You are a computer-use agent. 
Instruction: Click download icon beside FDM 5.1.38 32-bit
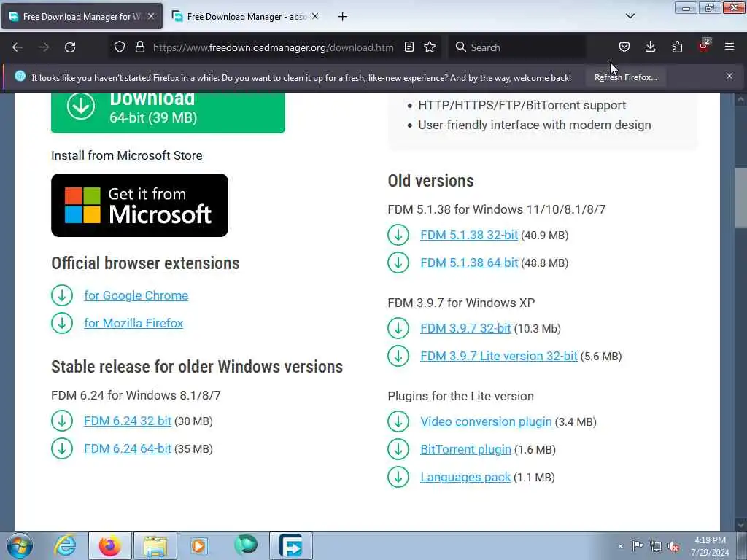coord(398,235)
